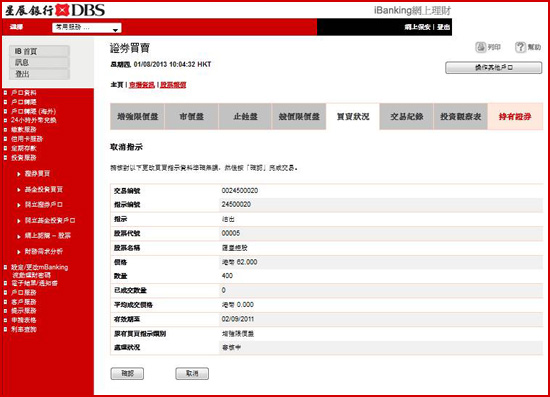Open 開立基金投資戶口 sidebar sub-item

click(x=50, y=220)
